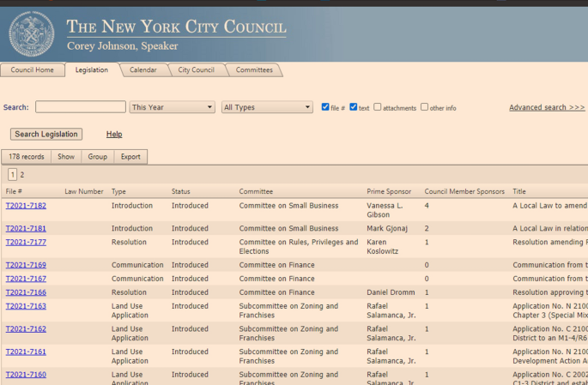Focus the Search text field
Viewport: 588px width, 385px height.
(x=81, y=107)
